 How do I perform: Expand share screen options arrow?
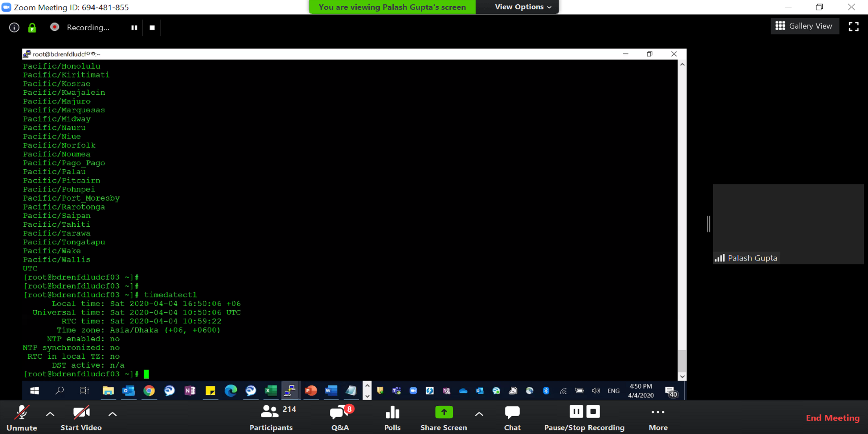(x=479, y=414)
